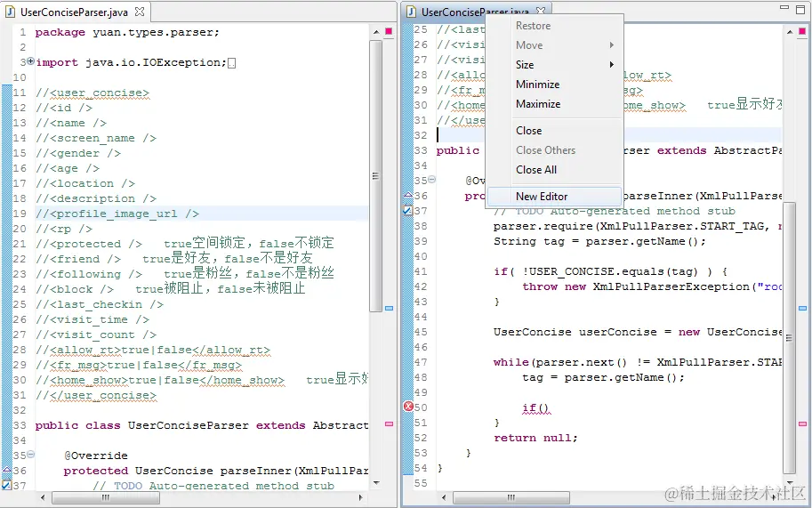Viewport: 812px width, 508px height.
Task: Click the left UserConciseParser.java tab
Action: pyautogui.click(x=74, y=12)
